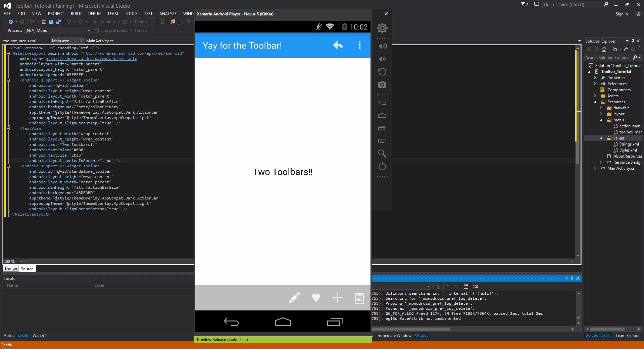Switch to Design view tab
644x349 pixels.
tap(11, 269)
